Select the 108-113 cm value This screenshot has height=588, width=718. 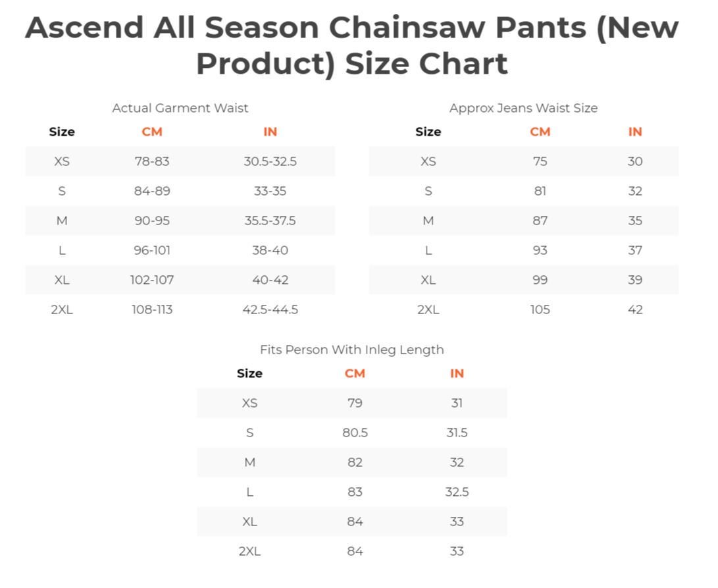pyautogui.click(x=152, y=309)
